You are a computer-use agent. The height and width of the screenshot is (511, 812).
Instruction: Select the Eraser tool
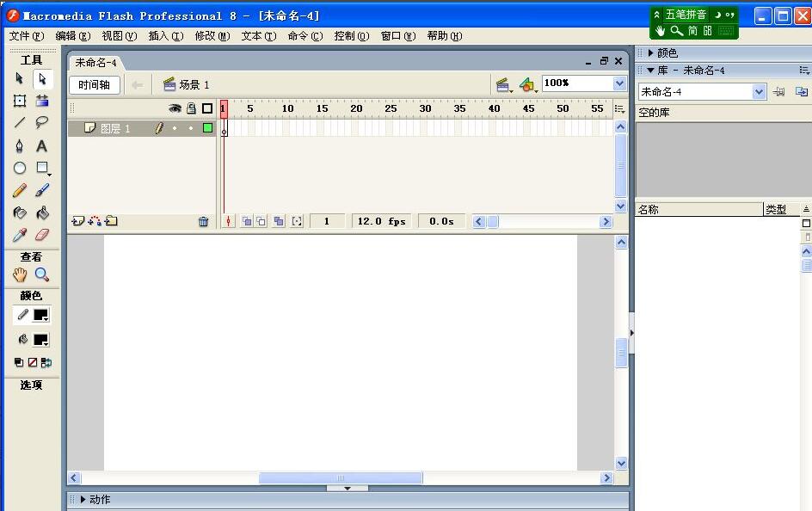pyautogui.click(x=42, y=235)
